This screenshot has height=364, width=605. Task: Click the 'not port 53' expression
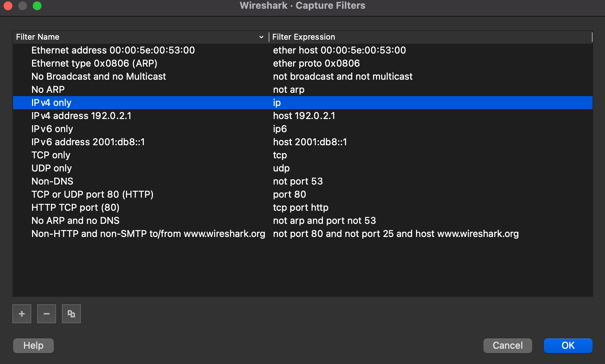point(298,181)
